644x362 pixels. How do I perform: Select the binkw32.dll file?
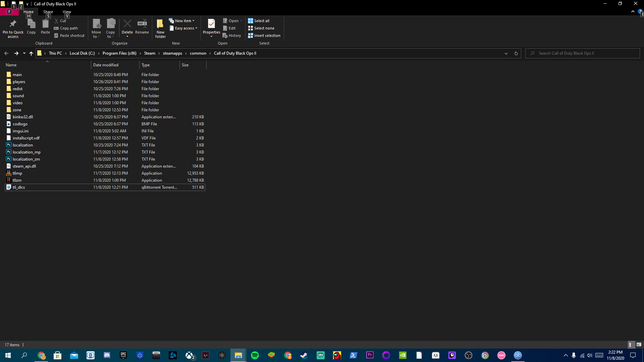pos(105,117)
